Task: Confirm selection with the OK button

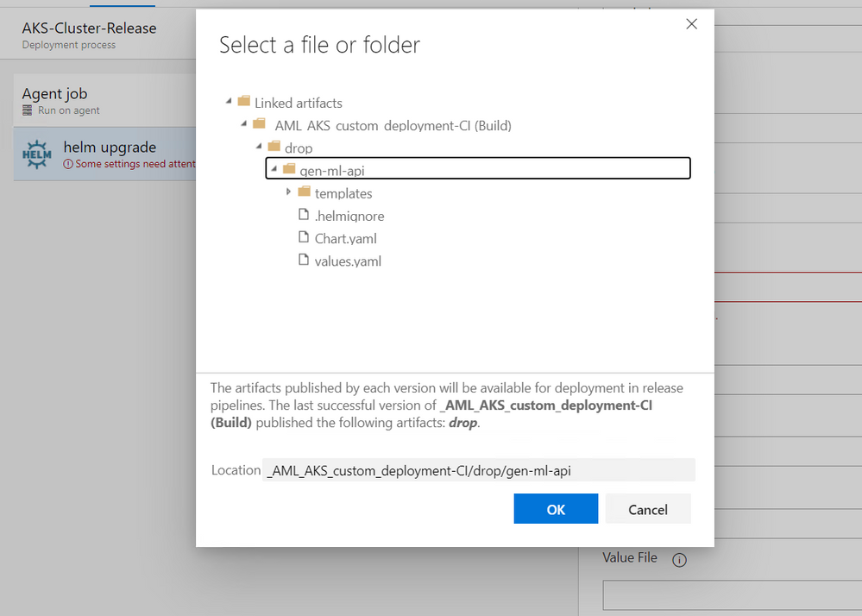Action: (x=556, y=509)
